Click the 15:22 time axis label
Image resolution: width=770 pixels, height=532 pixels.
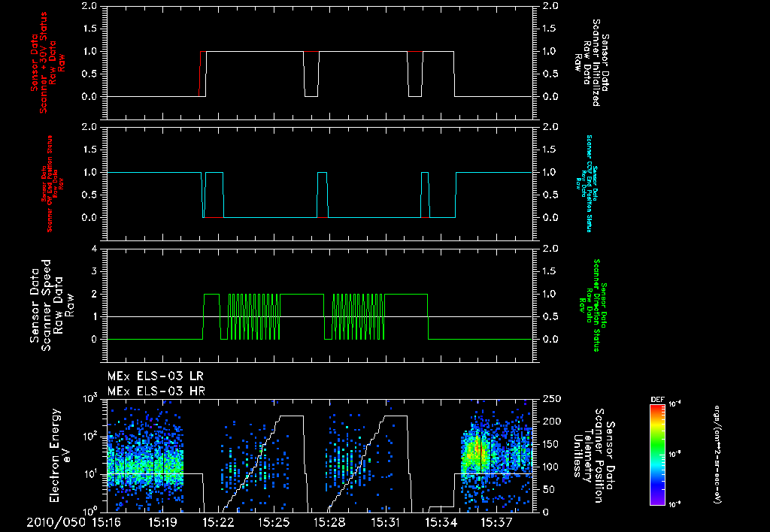tap(219, 522)
